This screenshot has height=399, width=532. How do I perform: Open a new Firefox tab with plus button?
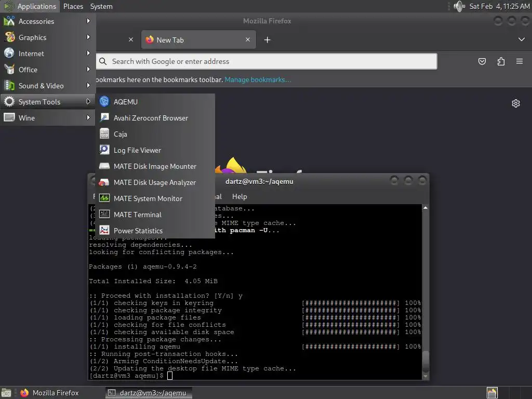(x=267, y=39)
